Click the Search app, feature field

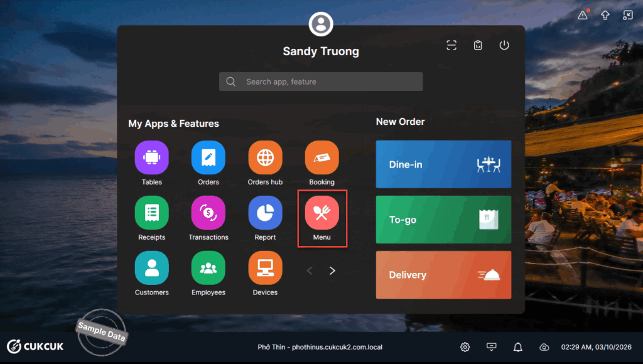pos(321,82)
